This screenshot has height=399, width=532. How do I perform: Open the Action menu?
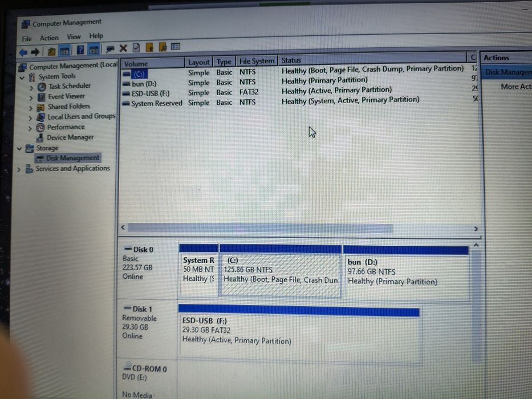click(49, 38)
